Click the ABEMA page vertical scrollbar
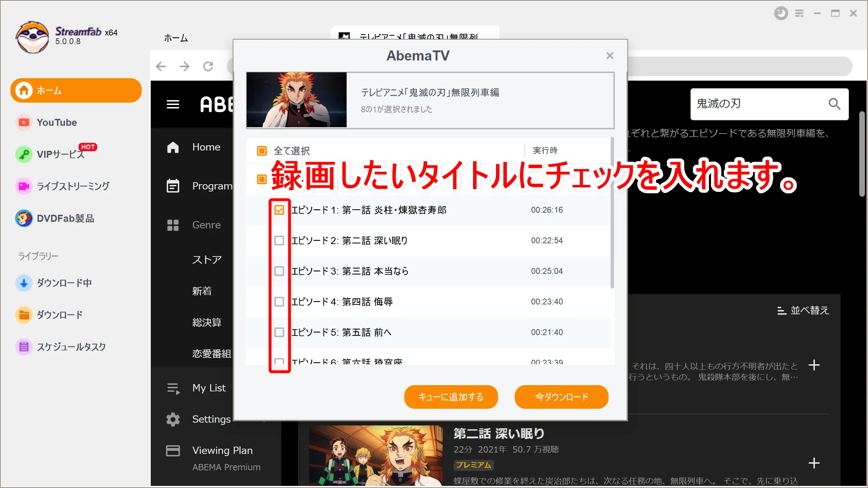 (x=862, y=154)
